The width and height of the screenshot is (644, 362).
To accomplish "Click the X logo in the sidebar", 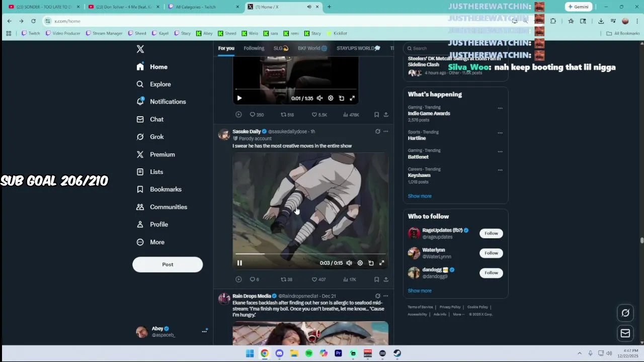I will click(x=140, y=49).
